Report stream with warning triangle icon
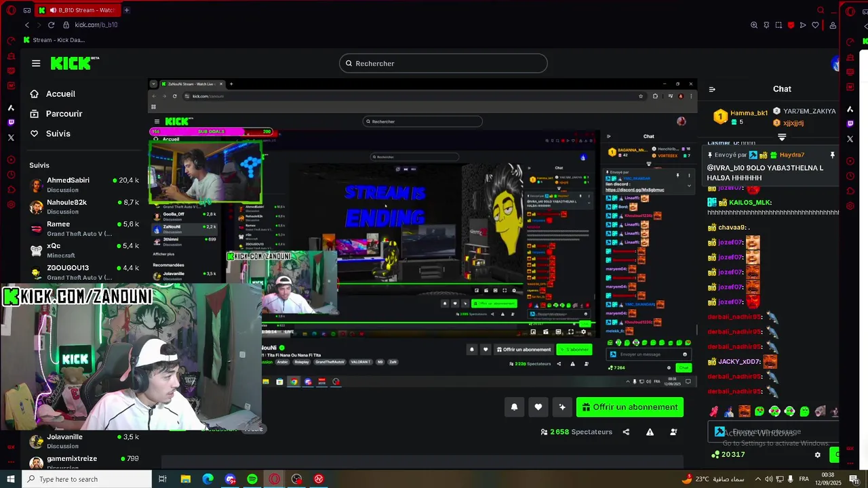The height and width of the screenshot is (488, 868). pos(650,432)
